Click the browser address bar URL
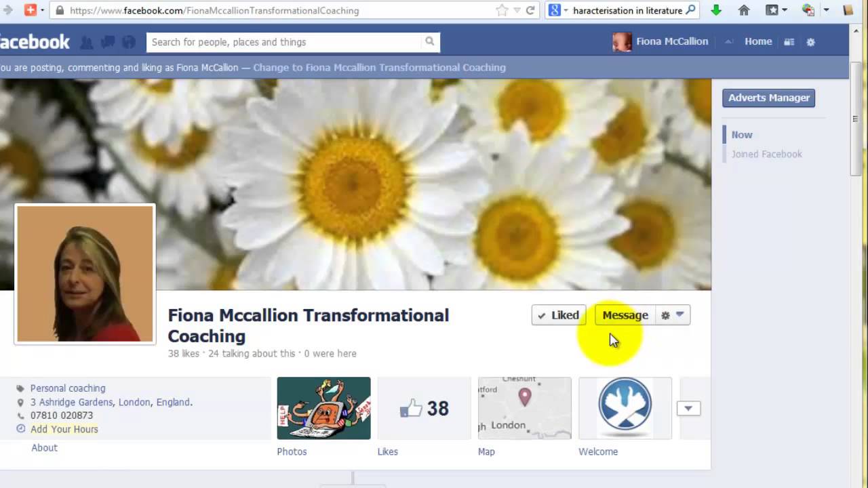 (x=214, y=11)
